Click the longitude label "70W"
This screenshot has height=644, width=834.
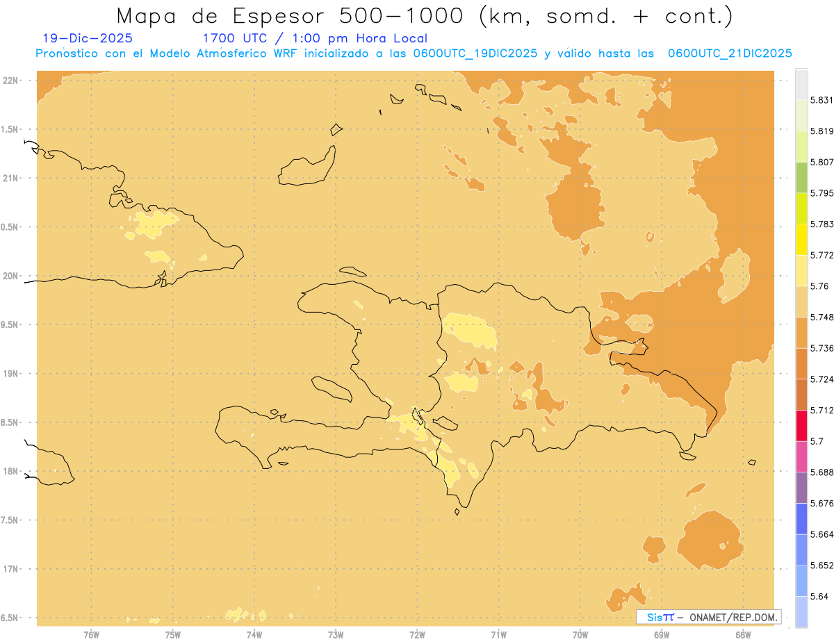pyautogui.click(x=580, y=634)
